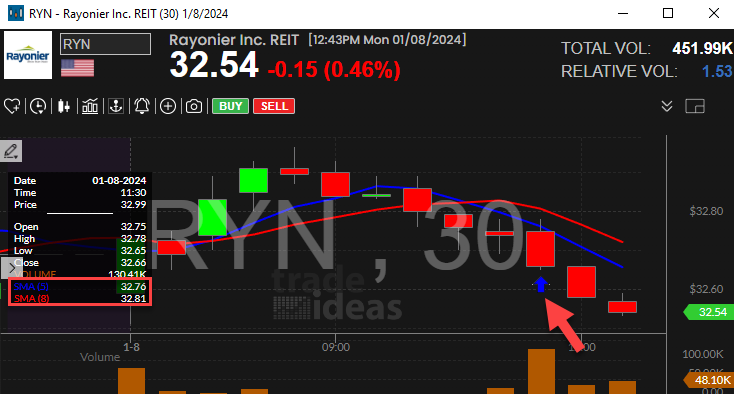Image resolution: width=734 pixels, height=394 pixels.
Task: Click the price change -0.15 (0.46%)
Action: (x=334, y=70)
